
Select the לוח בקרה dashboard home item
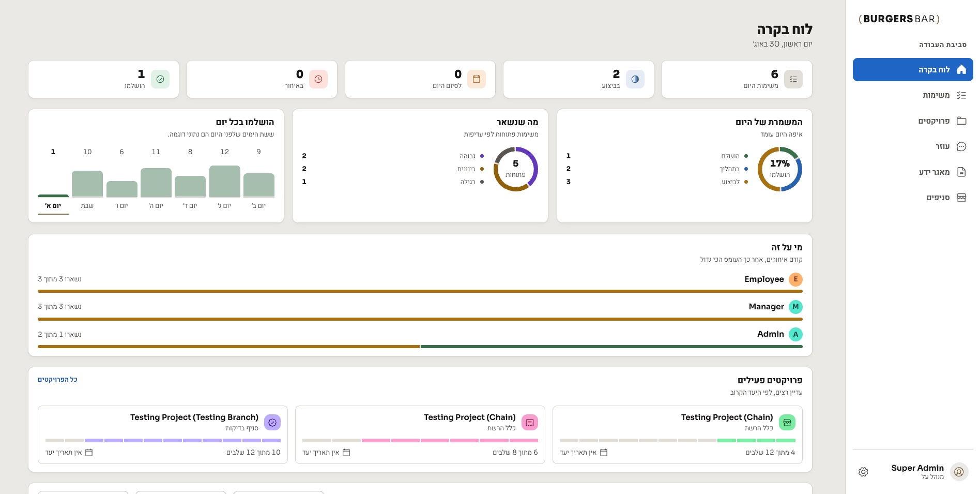coord(913,69)
